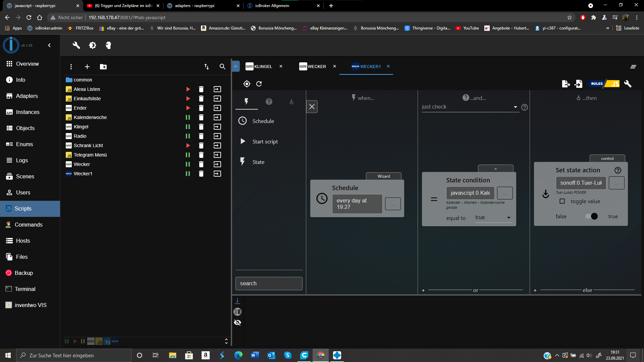
Task: Click the refresh/reload script icon
Action: tap(259, 83)
